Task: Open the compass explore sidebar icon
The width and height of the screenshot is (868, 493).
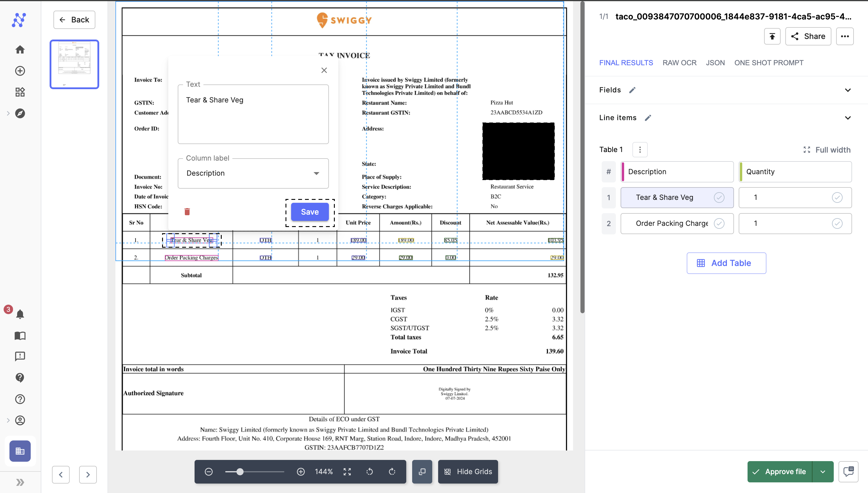Action: point(20,113)
